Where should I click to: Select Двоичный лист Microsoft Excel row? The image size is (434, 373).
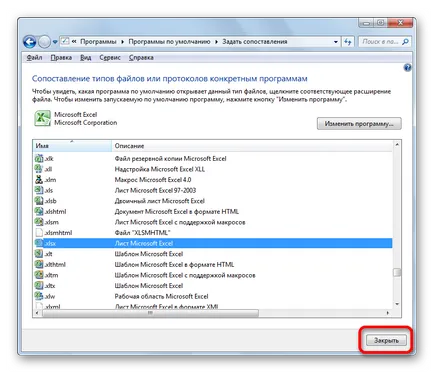coord(213,201)
